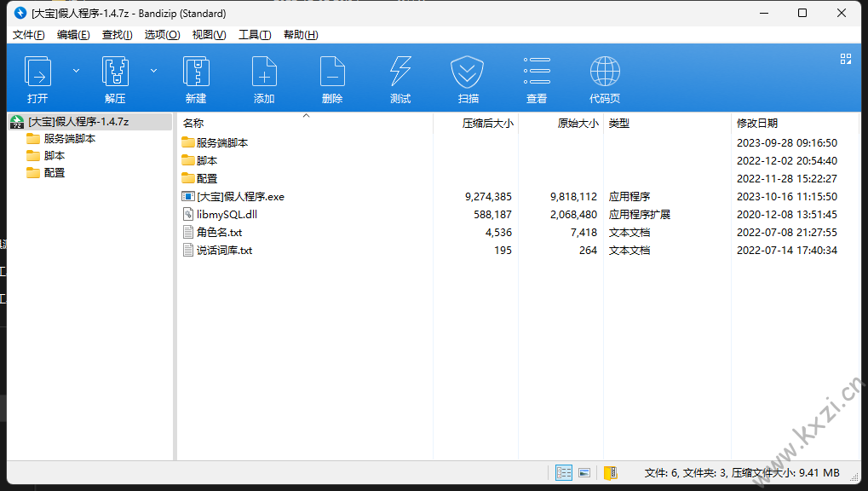Click the libmySQL.dll file icon
Screen dimensions: 868x491
coord(188,215)
